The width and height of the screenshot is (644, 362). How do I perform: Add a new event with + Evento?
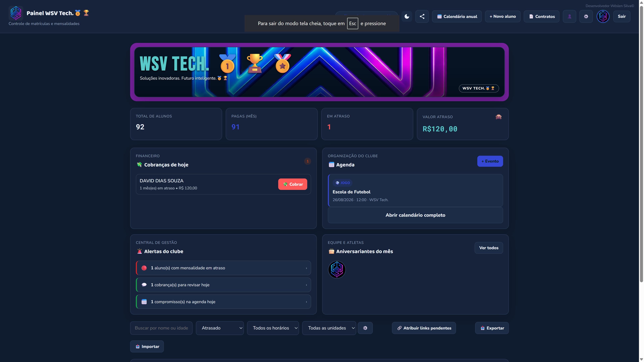click(490, 161)
